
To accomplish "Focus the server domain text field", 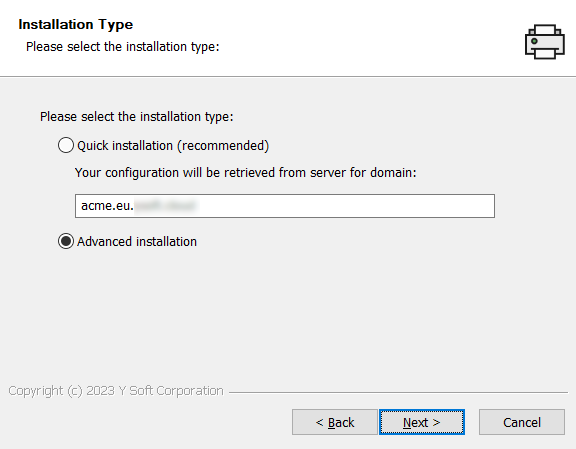I will click(x=285, y=206).
